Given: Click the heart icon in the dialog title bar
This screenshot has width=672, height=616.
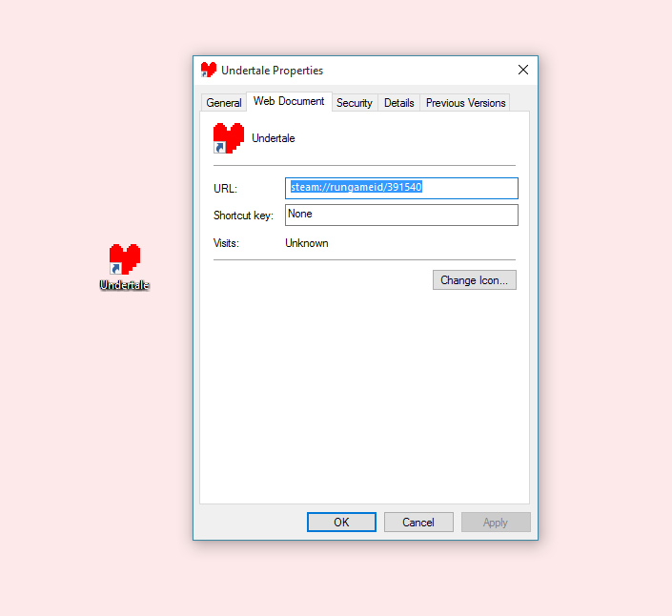Looking at the screenshot, I should 209,70.
